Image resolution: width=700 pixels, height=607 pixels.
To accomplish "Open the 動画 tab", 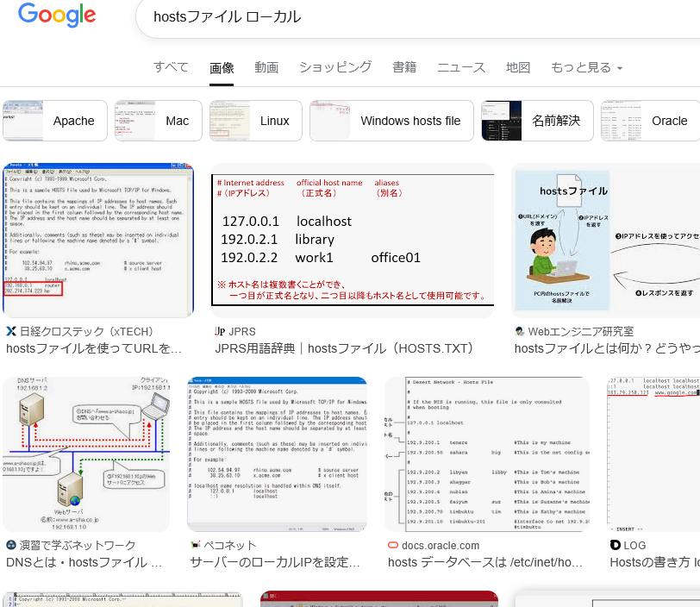I will tap(266, 67).
